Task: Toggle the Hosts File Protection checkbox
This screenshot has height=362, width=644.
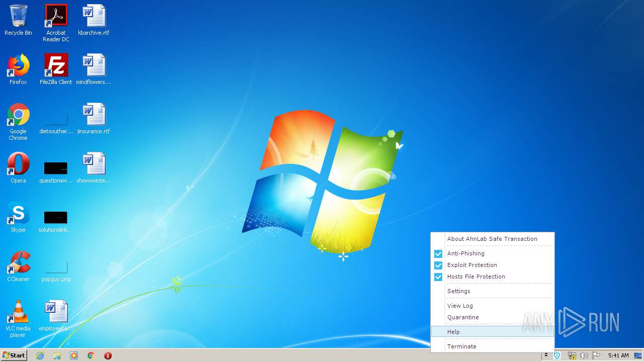Action: 438,277
